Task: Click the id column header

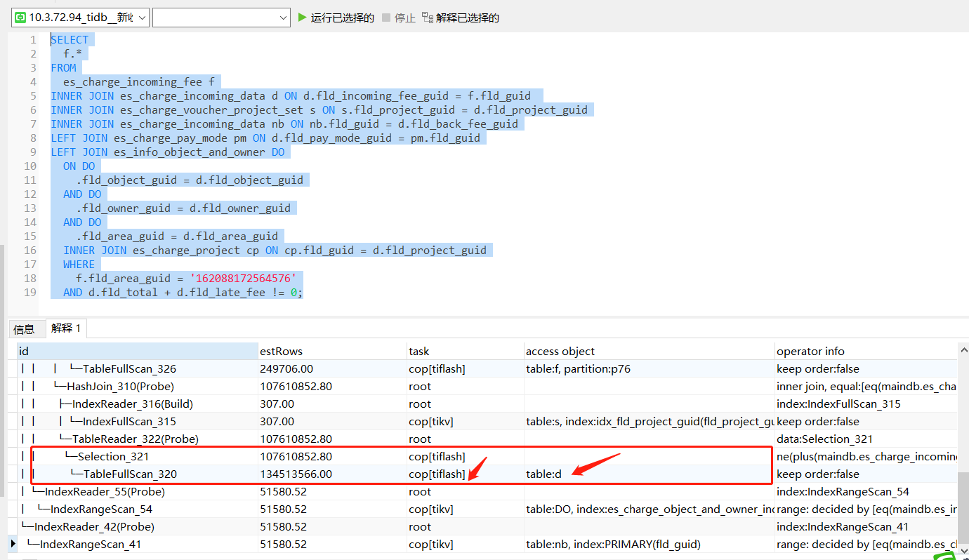Action: click(x=138, y=351)
